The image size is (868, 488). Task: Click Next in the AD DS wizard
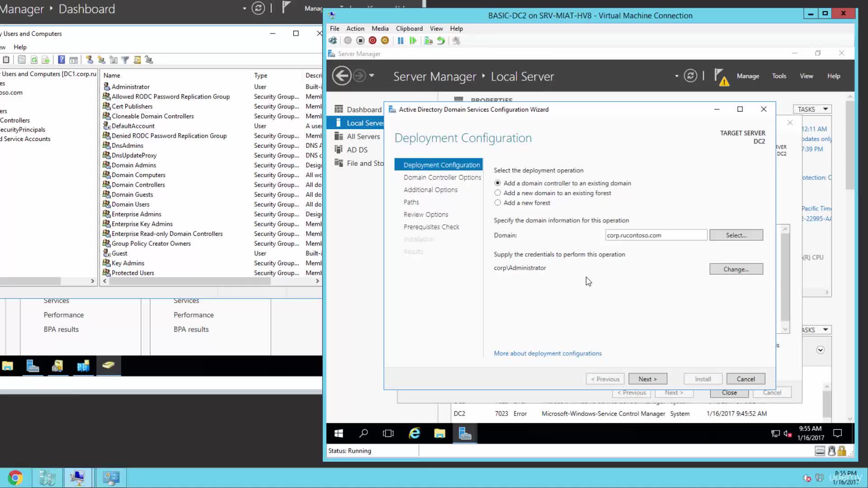pos(648,379)
